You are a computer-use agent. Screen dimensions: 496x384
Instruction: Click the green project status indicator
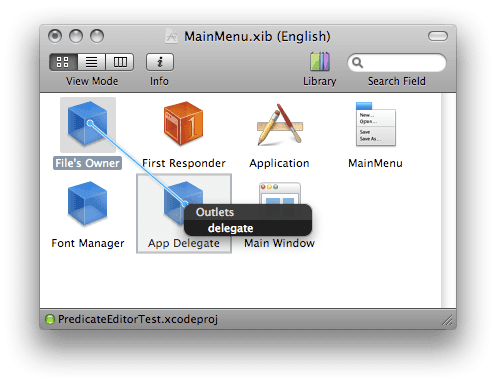pyautogui.click(x=50, y=319)
